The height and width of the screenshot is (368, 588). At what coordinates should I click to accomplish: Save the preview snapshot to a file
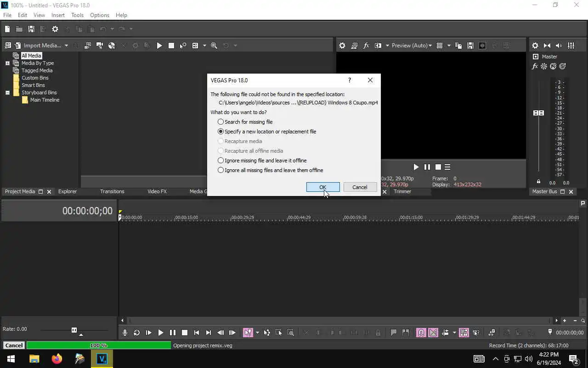pos(470,46)
